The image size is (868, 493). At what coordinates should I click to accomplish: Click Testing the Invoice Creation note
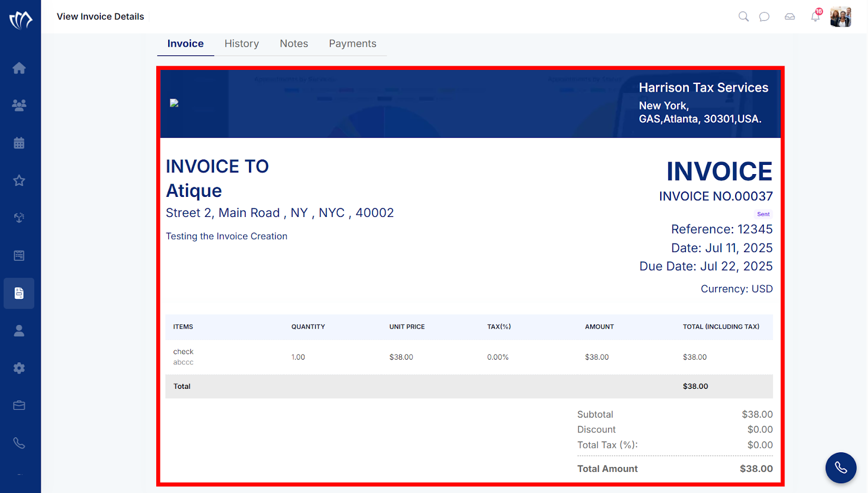(x=227, y=236)
